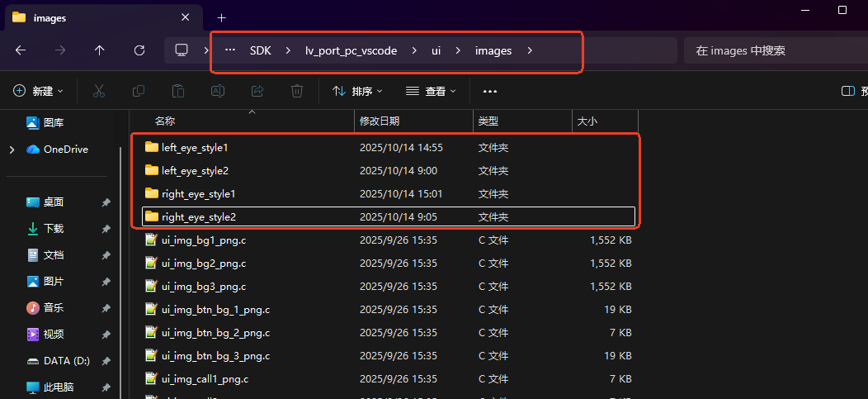
Task: Unpin 桌面 via its pin icon
Action: coord(106,203)
